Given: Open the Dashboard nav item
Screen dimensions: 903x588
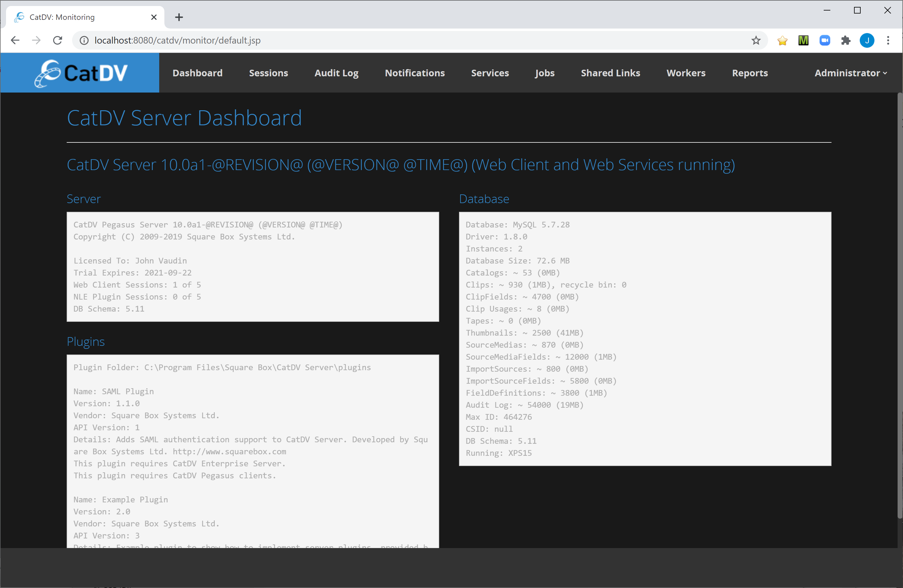Looking at the screenshot, I should pos(197,73).
